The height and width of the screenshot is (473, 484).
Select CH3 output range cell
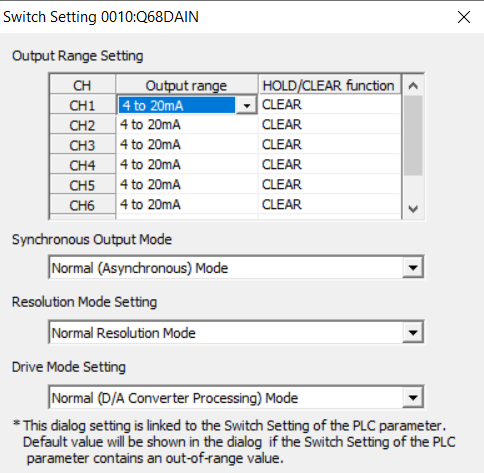click(187, 145)
